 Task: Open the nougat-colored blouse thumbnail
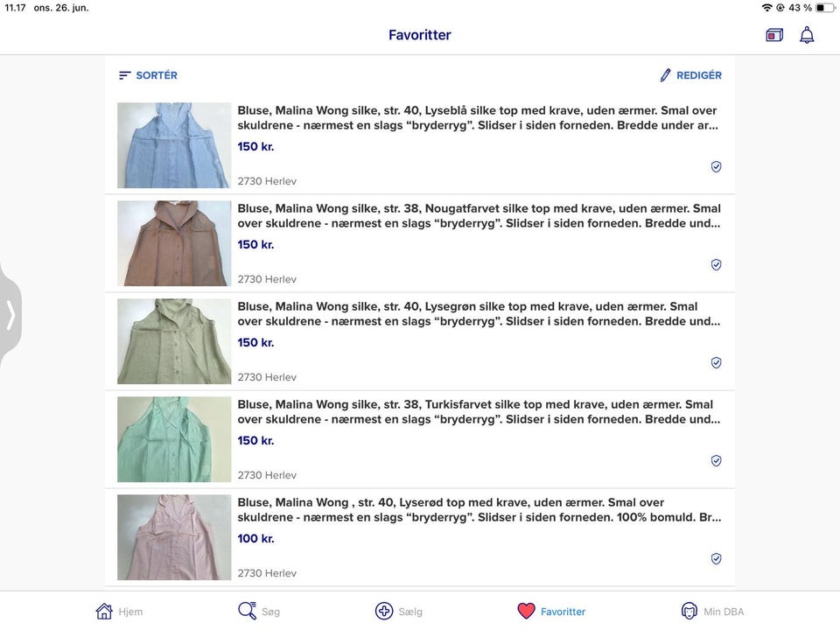click(x=174, y=243)
